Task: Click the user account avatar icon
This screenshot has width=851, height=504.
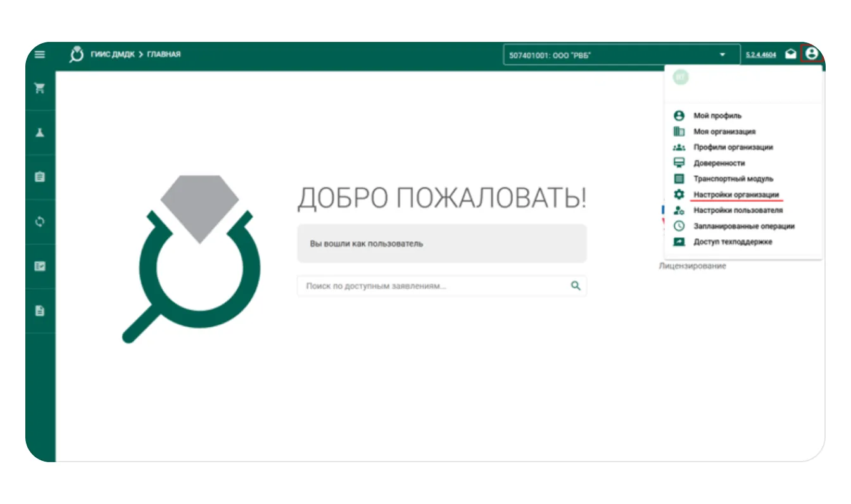Action: [811, 54]
